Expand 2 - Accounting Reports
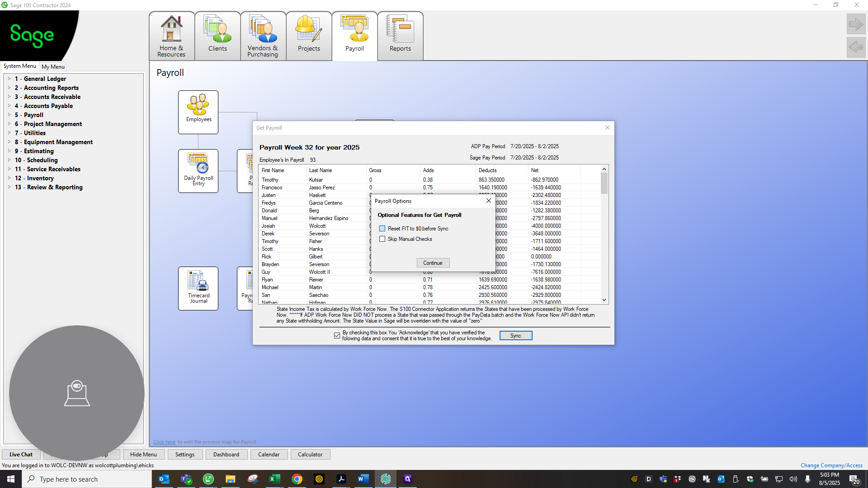This screenshot has width=868, height=488. point(9,88)
